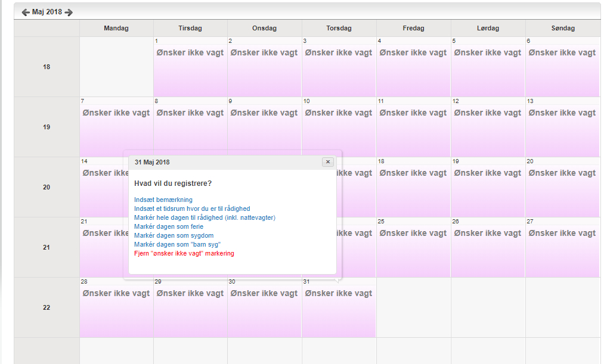Open day 27 calendar cell

point(563,247)
